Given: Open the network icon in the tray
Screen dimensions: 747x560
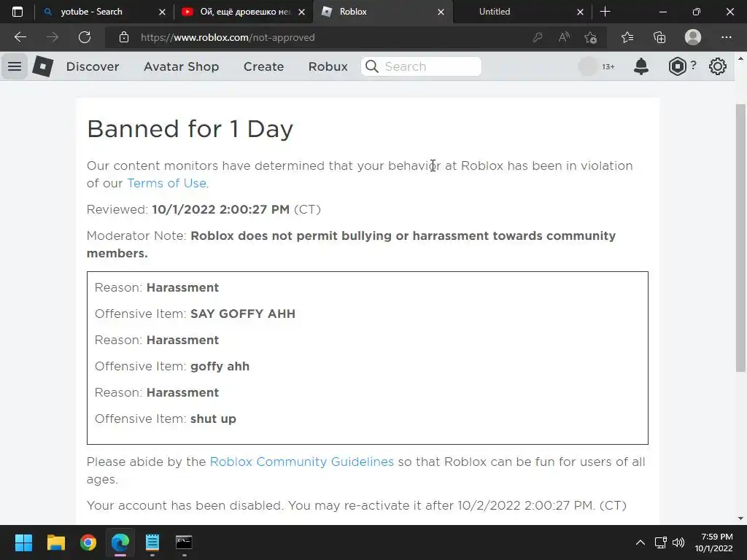Looking at the screenshot, I should point(660,542).
